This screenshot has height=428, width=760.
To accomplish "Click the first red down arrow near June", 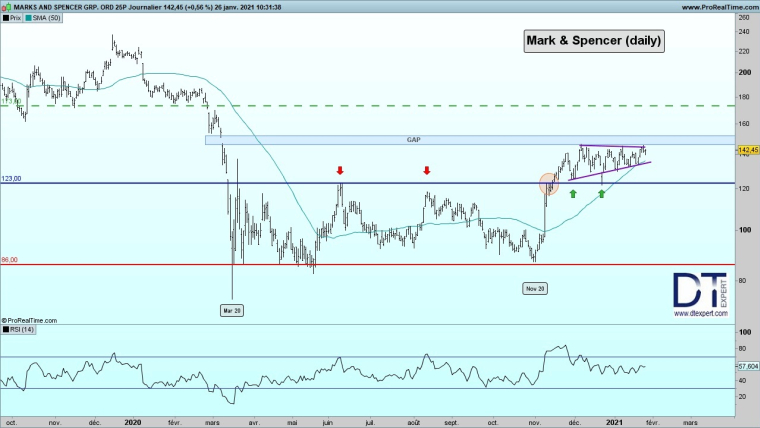I will coord(341,171).
